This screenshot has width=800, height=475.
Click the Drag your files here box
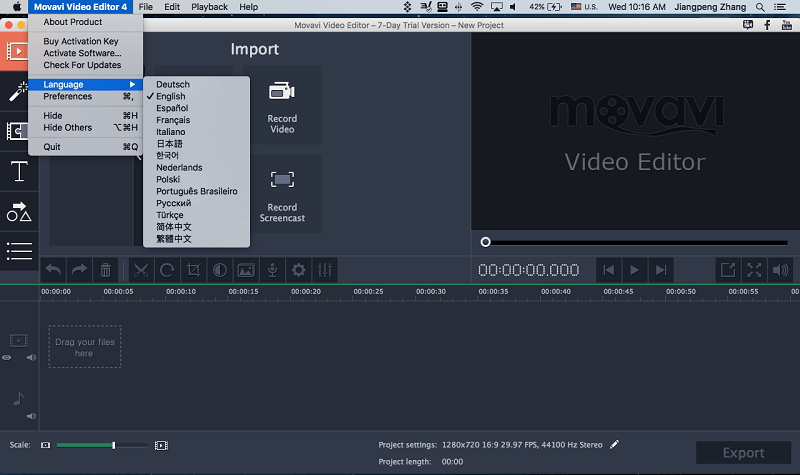85,347
